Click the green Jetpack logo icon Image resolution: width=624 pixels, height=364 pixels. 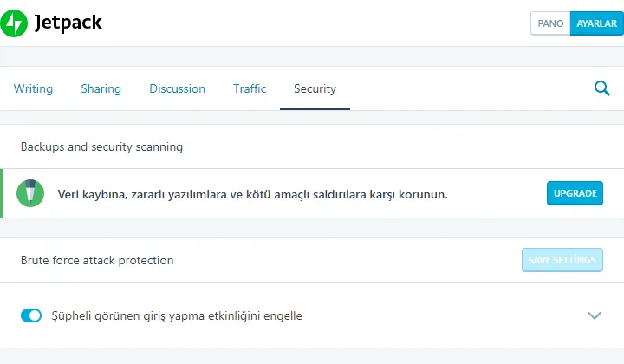pos(14,23)
